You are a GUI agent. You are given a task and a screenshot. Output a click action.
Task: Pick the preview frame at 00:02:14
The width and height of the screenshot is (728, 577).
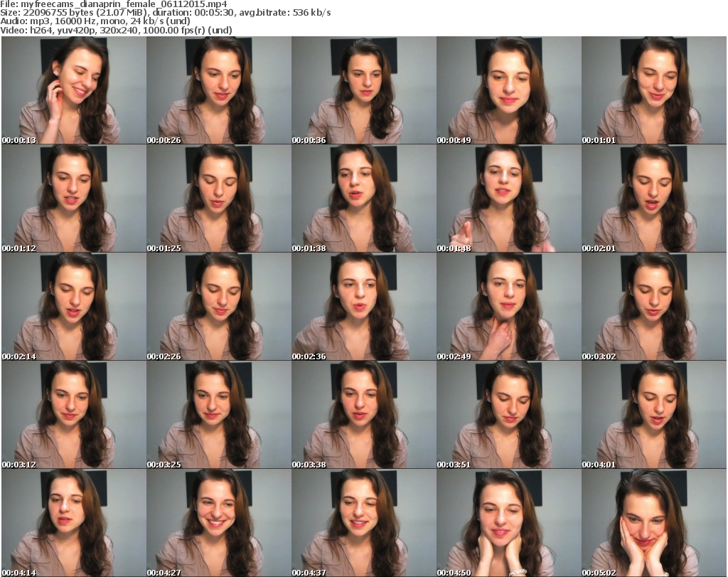tap(74, 307)
